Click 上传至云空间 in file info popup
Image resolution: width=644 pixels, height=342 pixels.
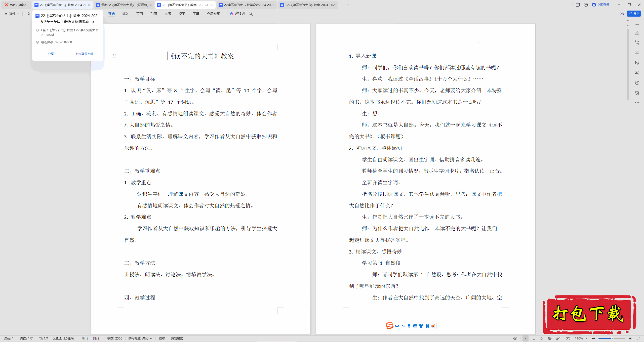(84, 54)
